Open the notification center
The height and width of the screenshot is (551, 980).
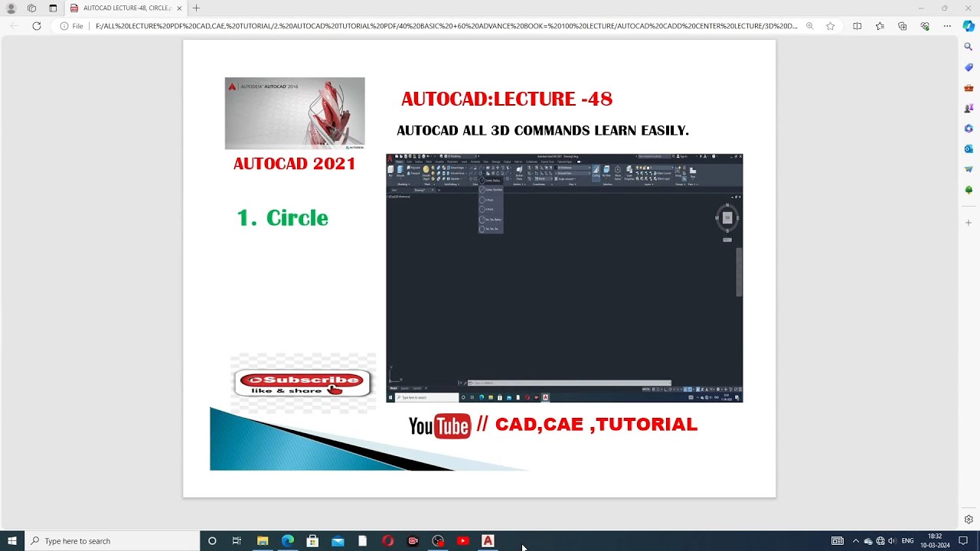click(x=963, y=541)
